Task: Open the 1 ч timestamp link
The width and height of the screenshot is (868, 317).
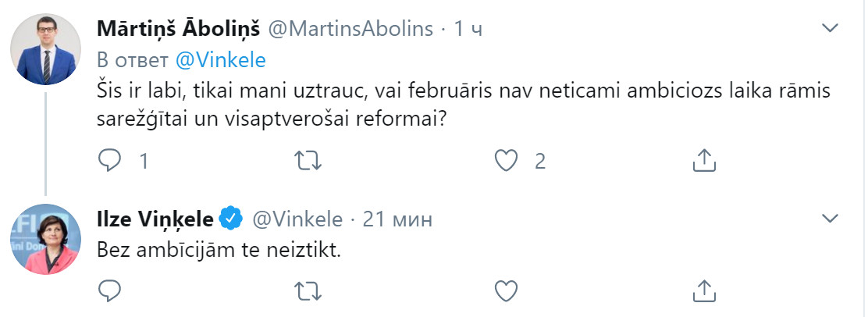Action: [468, 29]
